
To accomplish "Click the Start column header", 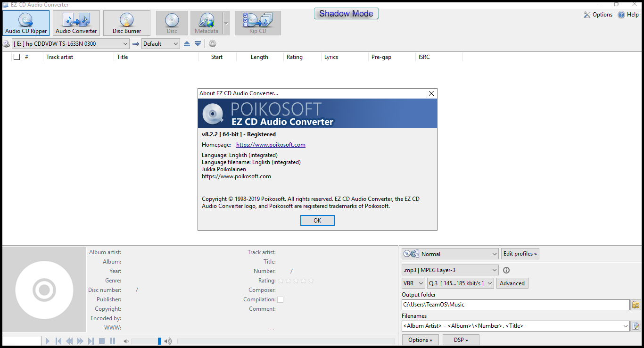I will coord(217,57).
